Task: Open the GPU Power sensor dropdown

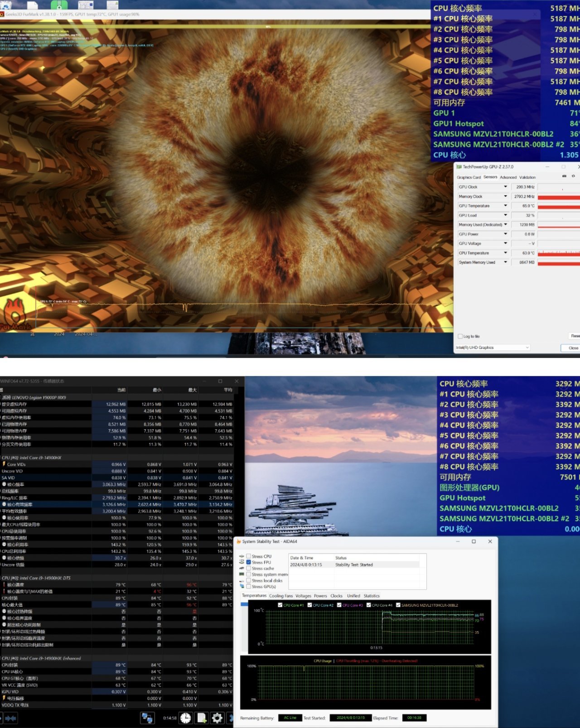Action: click(x=505, y=234)
